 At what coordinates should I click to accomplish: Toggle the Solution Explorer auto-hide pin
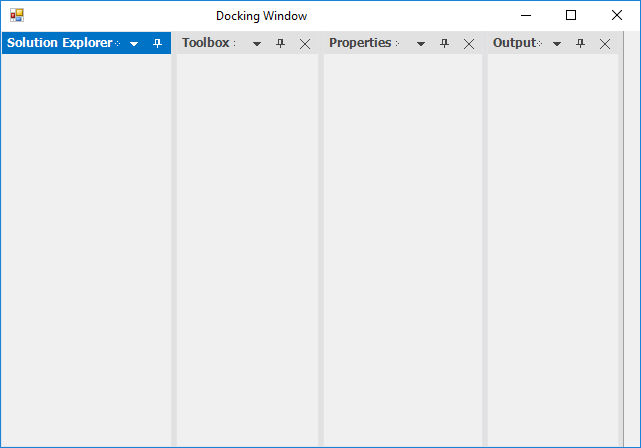(157, 43)
